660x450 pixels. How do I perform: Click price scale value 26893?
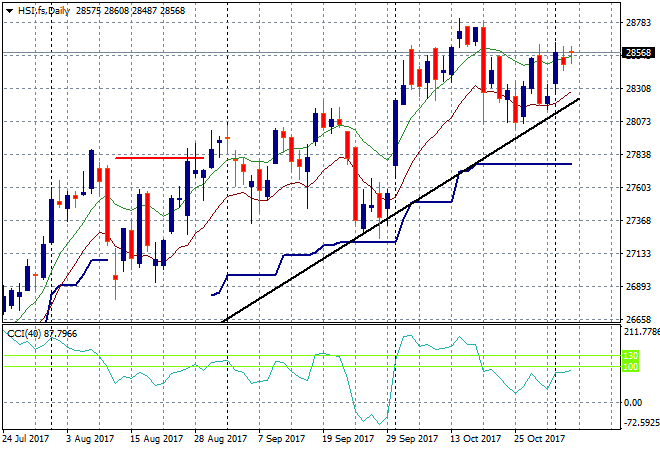pyautogui.click(x=639, y=286)
